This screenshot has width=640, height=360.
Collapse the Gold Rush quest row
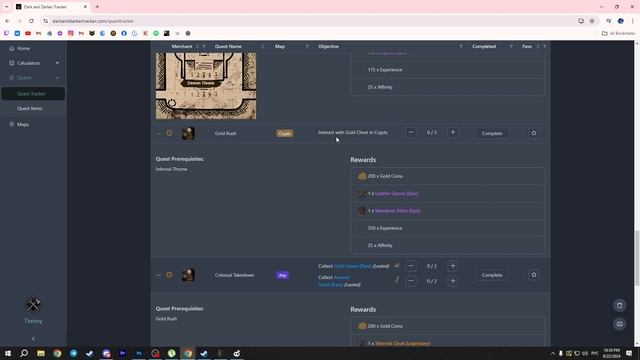pos(158,133)
